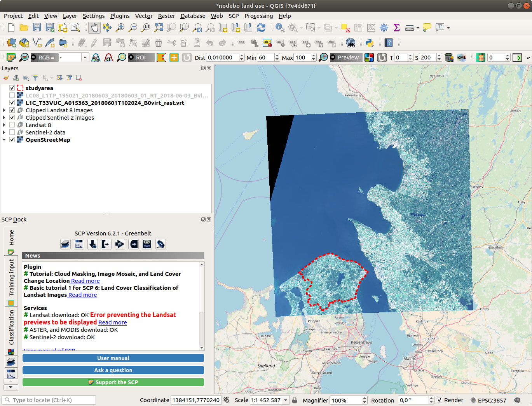
Task: Open the SCP menu
Action: point(234,16)
